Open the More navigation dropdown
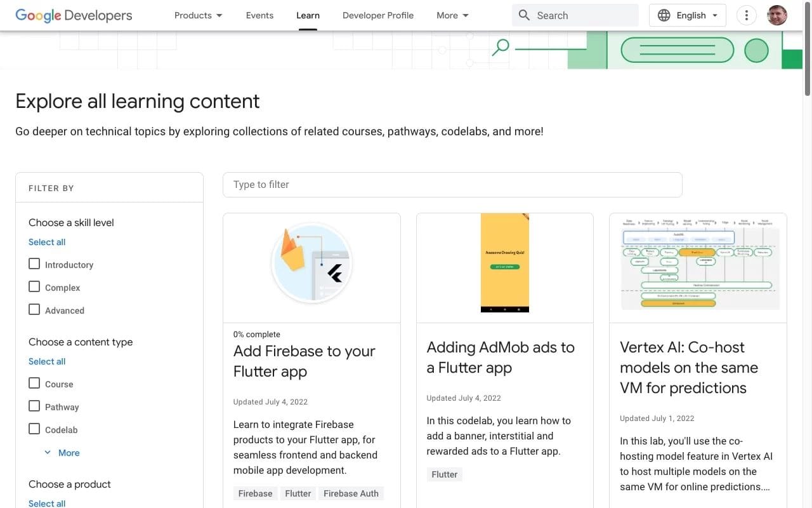Viewport: 812px width, 508px height. click(452, 15)
